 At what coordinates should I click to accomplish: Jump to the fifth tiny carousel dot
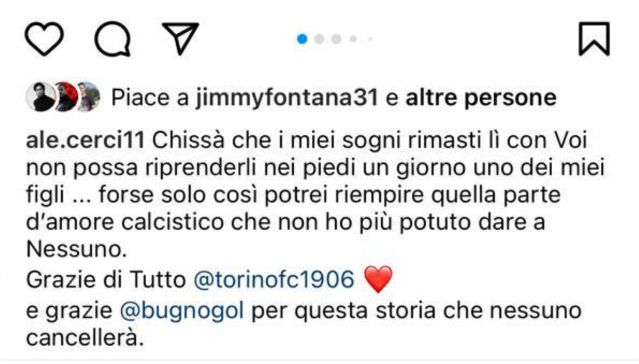pyautogui.click(x=370, y=39)
